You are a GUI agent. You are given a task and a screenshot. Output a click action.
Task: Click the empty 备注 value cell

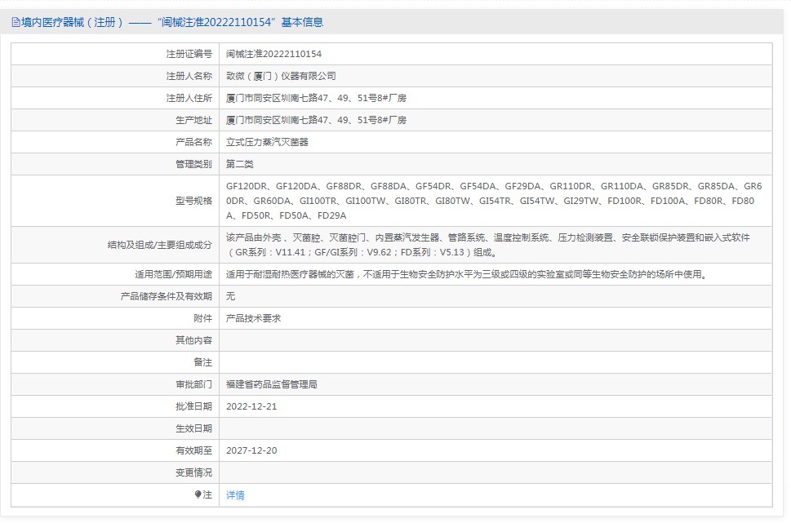(x=495, y=362)
